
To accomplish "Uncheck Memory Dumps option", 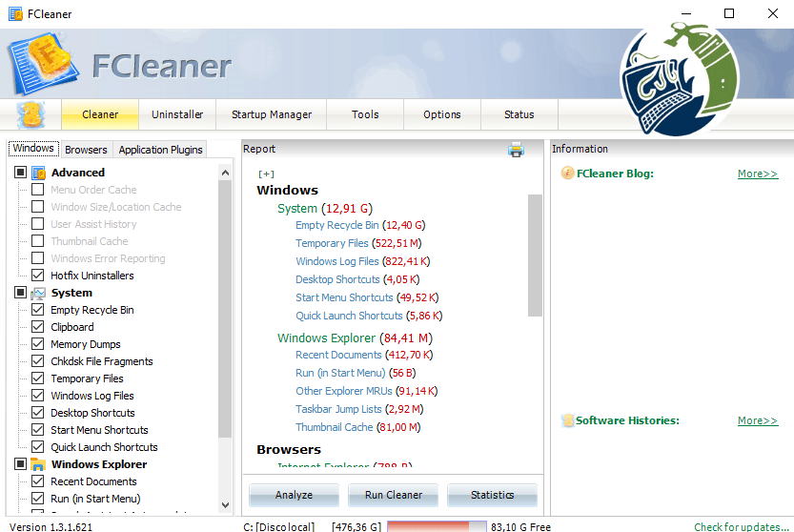I will coord(37,344).
